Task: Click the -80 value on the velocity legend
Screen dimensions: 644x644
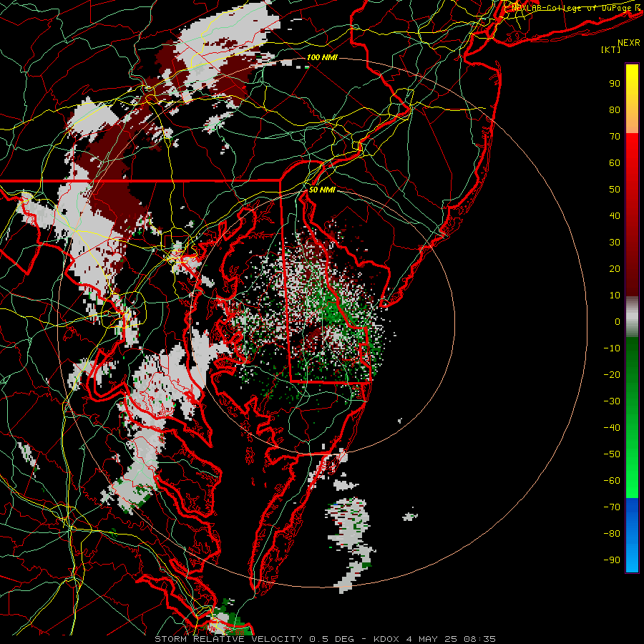Action: click(612, 534)
